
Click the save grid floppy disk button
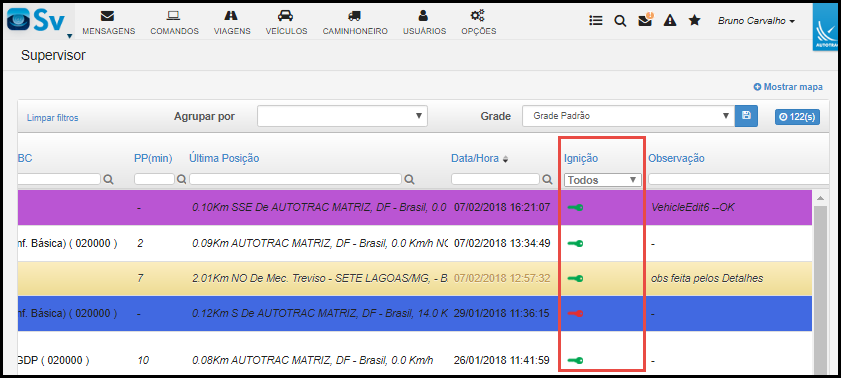pyautogui.click(x=746, y=116)
